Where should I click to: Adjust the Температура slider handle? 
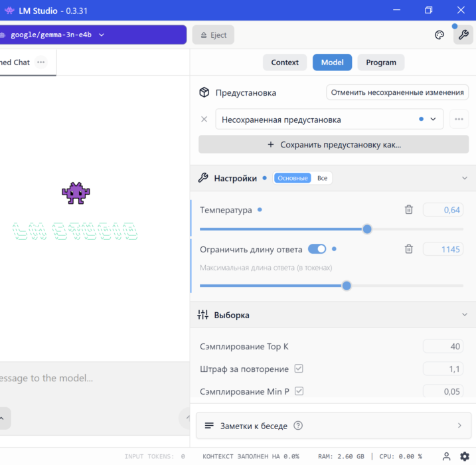[x=367, y=229]
